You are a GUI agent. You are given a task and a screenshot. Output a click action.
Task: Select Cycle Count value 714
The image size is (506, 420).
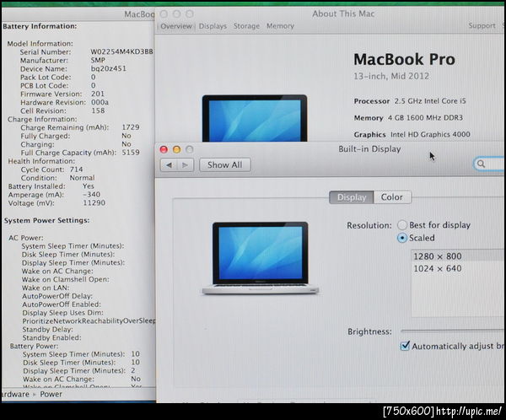pyautogui.click(x=76, y=170)
